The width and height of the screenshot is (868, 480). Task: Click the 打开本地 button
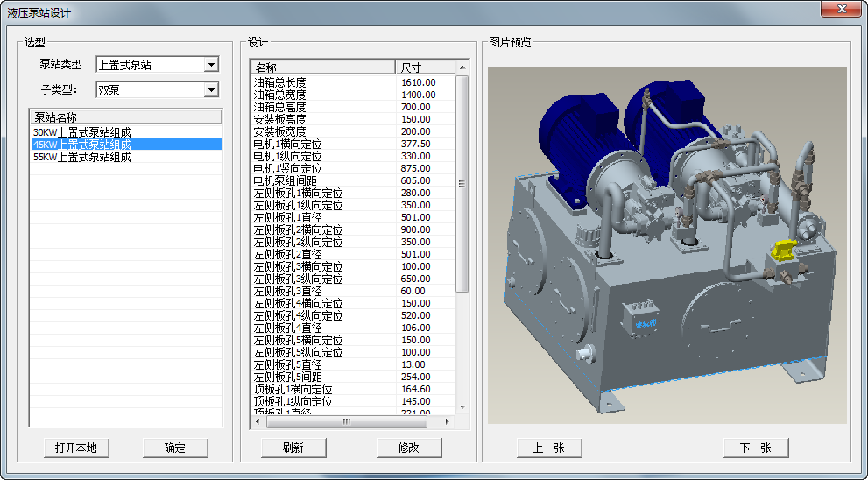(76, 448)
